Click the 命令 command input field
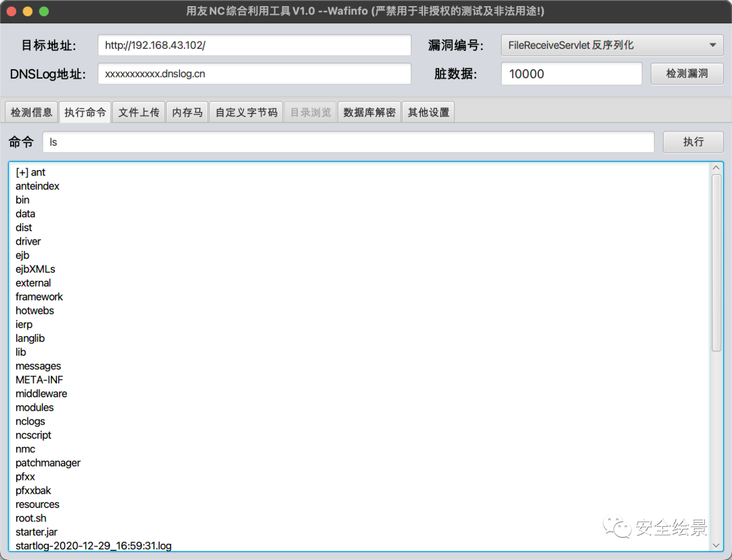This screenshot has height=560, width=732. point(348,142)
